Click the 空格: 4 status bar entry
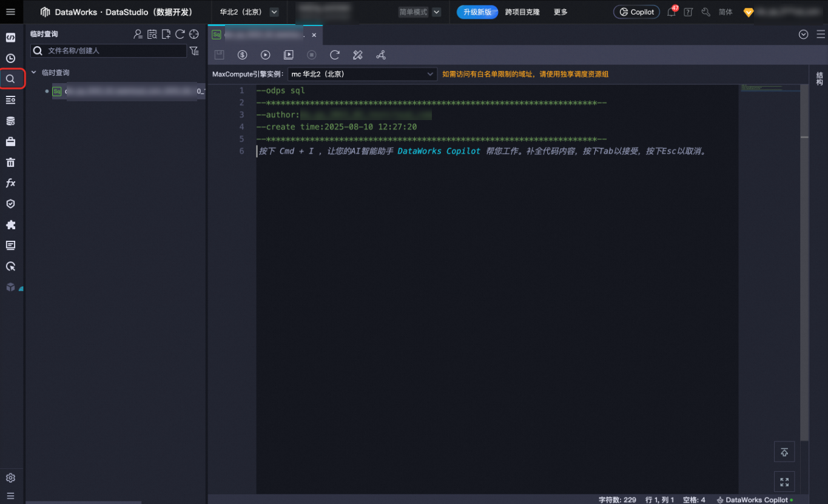828x504 pixels. click(x=694, y=500)
